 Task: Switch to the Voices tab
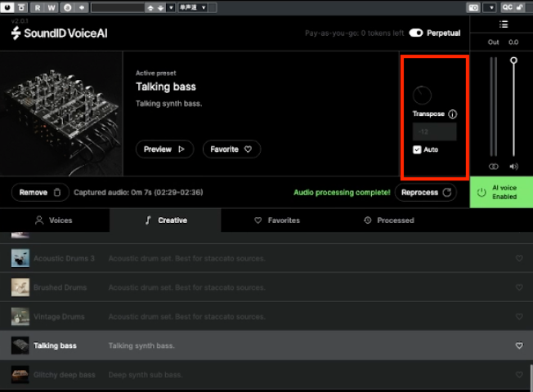pos(53,220)
